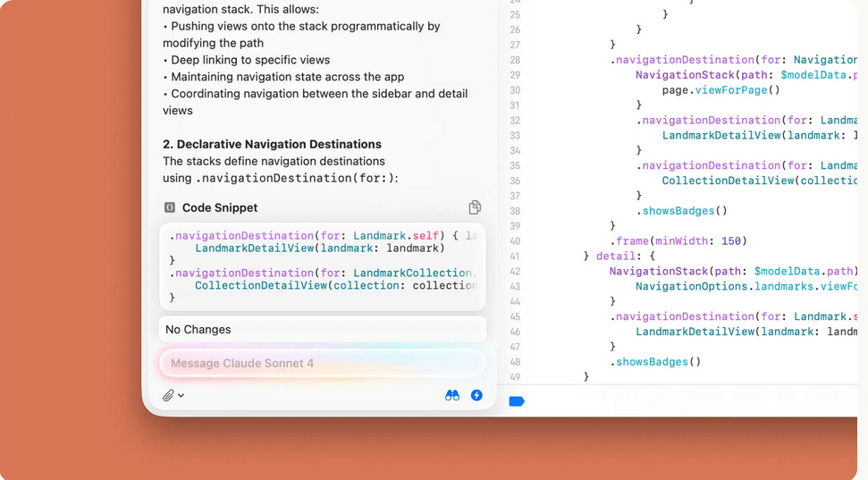Screen dimensions: 868x480
Task: Focus the Message Claude Sonnet 4 field
Action: pos(322,363)
